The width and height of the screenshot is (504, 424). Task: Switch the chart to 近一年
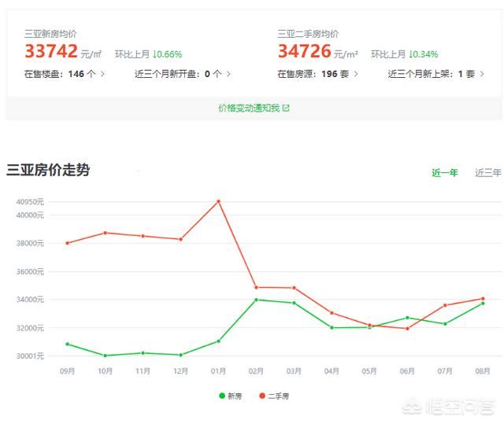[x=444, y=173]
